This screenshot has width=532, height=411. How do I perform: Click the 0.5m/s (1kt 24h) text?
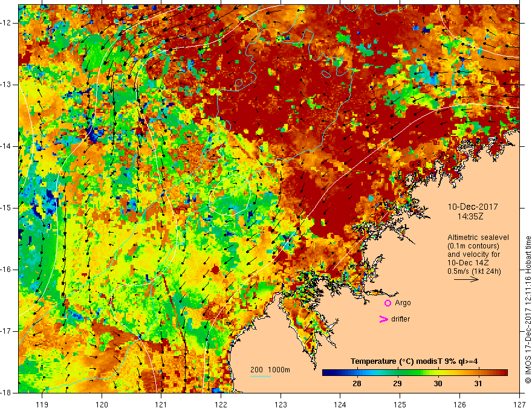[x=474, y=271]
